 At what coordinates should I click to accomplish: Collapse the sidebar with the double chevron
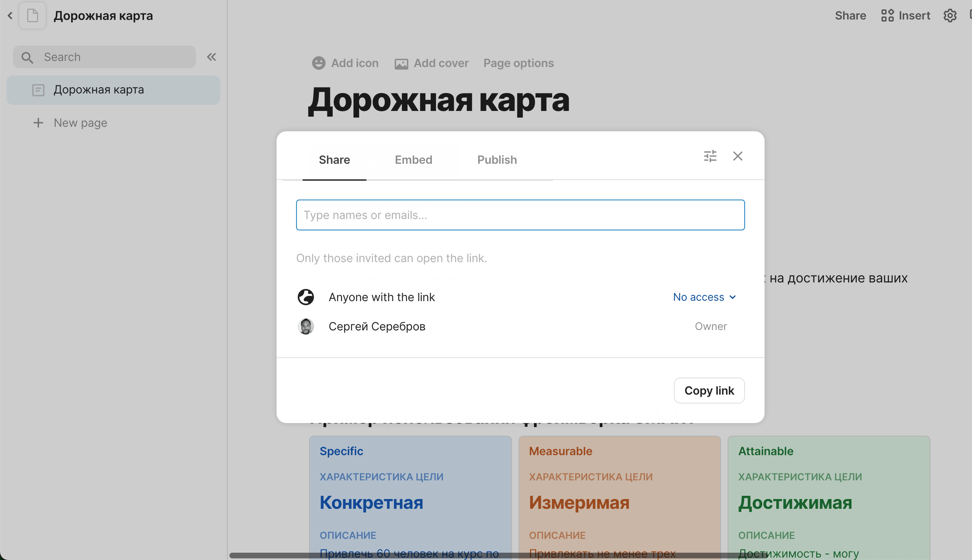211,57
